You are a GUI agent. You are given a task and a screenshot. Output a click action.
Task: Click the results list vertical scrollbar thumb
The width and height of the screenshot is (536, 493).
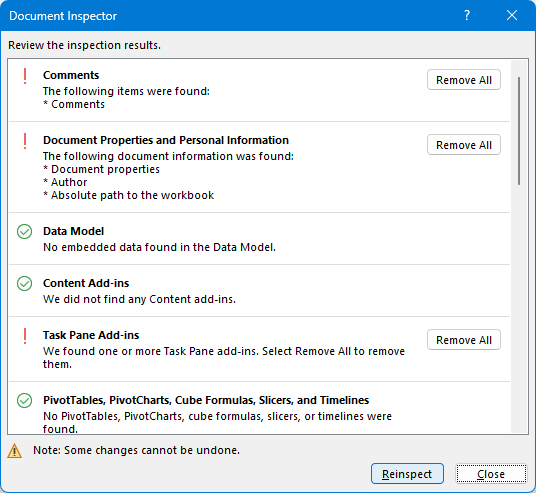click(x=519, y=131)
